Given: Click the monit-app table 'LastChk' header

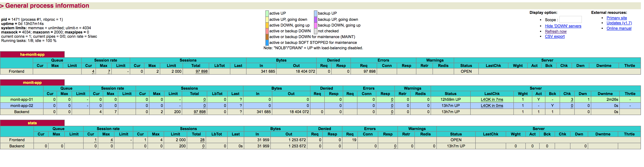Looking at the screenshot, I should click(x=492, y=94).
